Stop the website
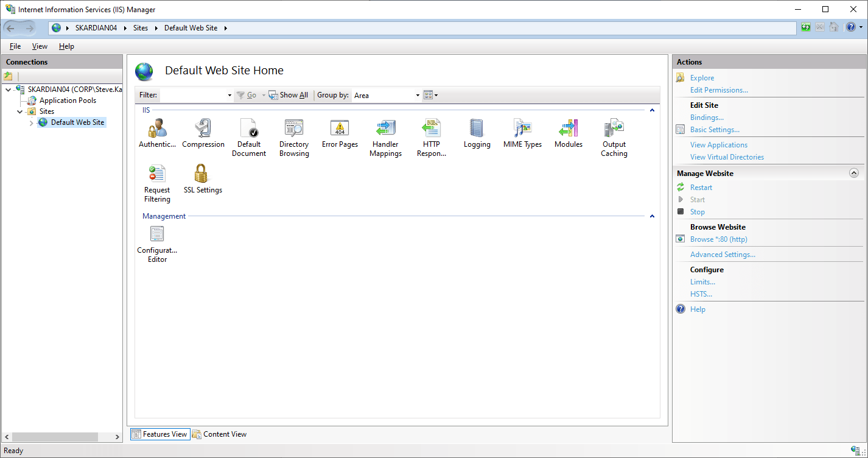The width and height of the screenshot is (868, 458). coord(698,212)
